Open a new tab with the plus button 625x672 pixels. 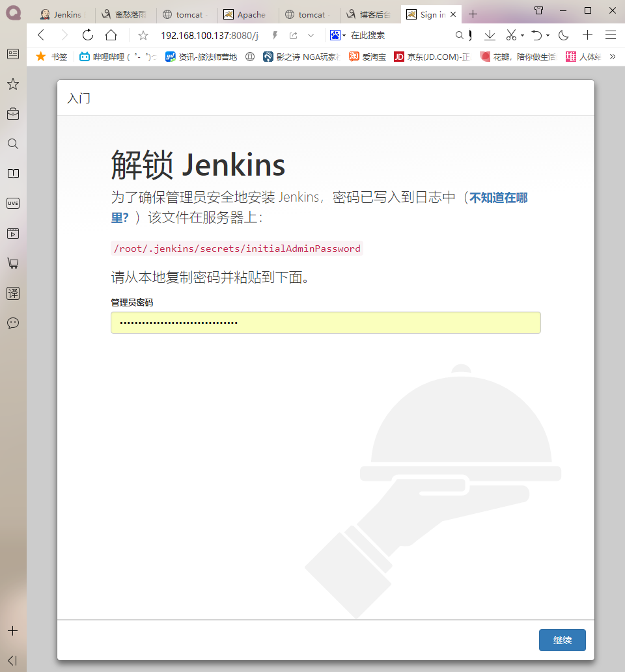point(473,14)
